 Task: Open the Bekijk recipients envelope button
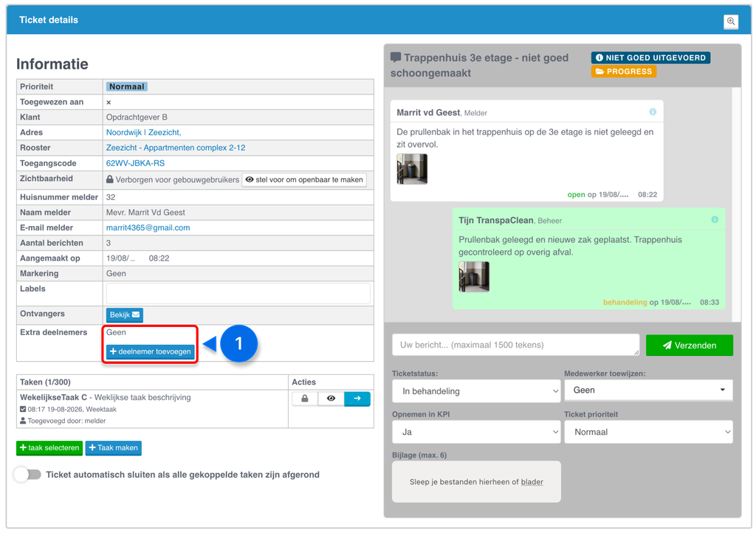click(124, 314)
